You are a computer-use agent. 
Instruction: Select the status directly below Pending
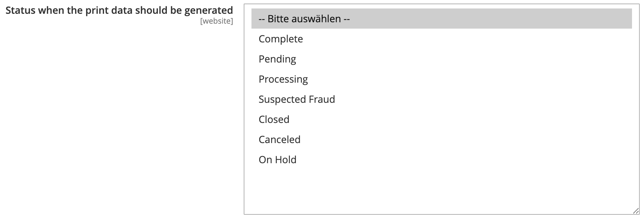(x=283, y=79)
